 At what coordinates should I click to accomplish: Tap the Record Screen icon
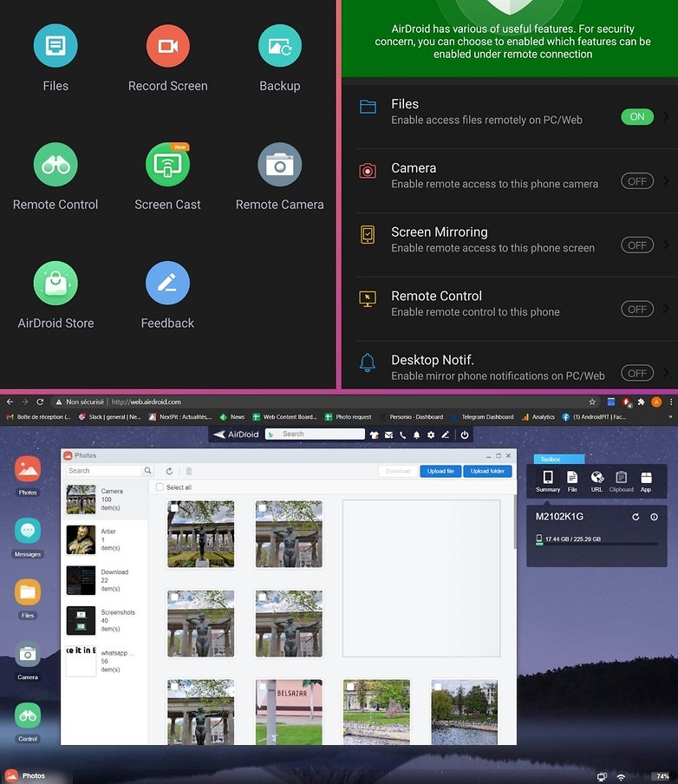point(167,45)
